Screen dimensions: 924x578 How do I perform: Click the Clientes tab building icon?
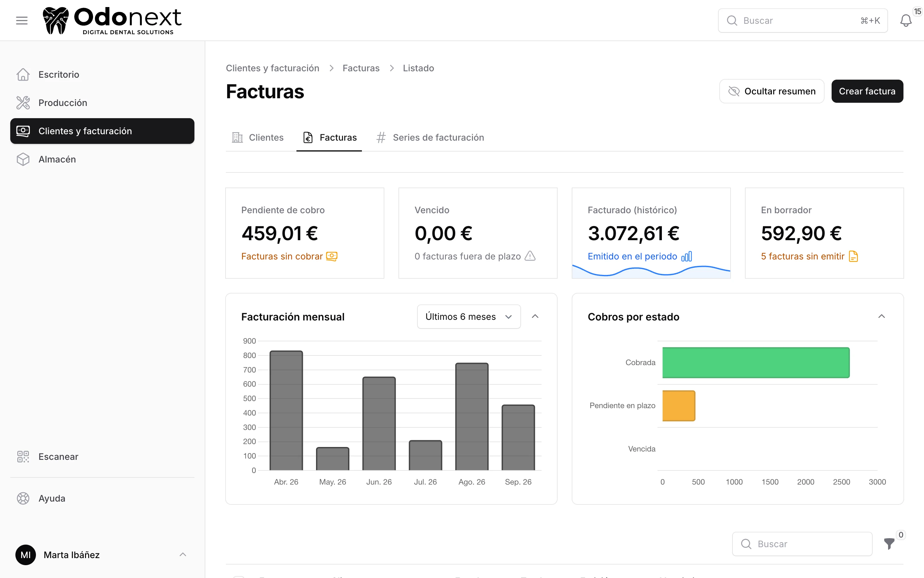coord(237,138)
